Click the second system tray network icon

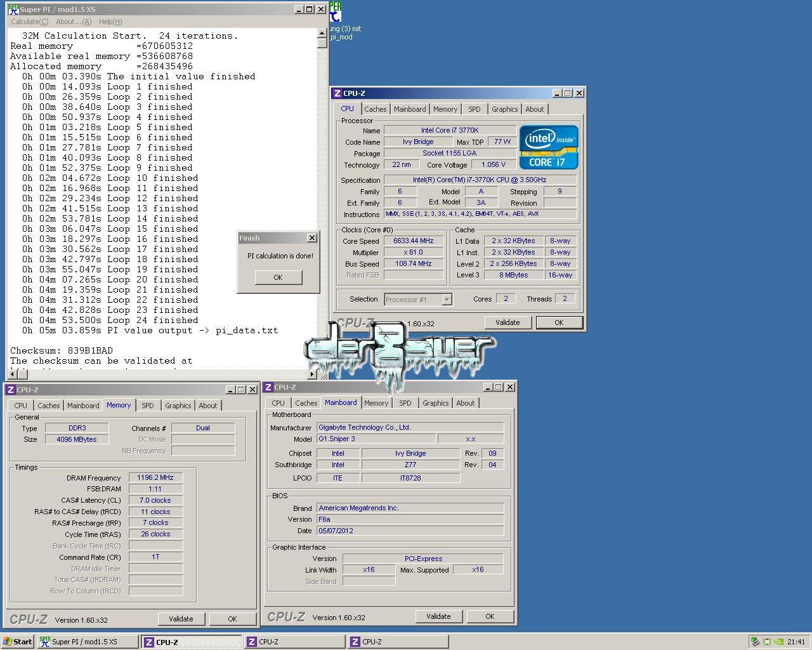coord(766,642)
